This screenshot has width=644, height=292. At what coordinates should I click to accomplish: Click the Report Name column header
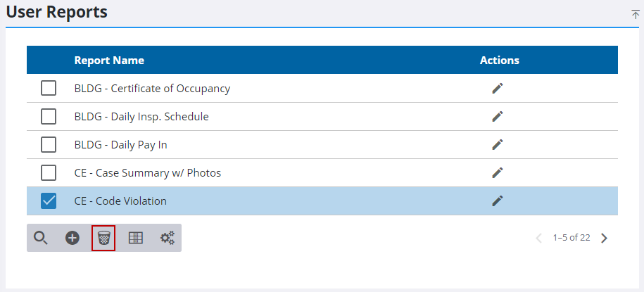click(109, 60)
